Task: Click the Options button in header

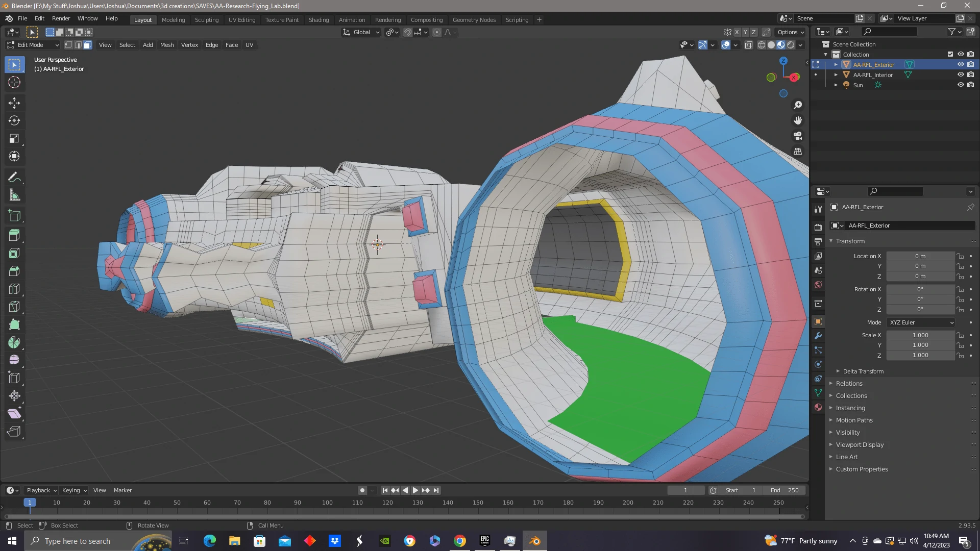Action: tap(790, 32)
